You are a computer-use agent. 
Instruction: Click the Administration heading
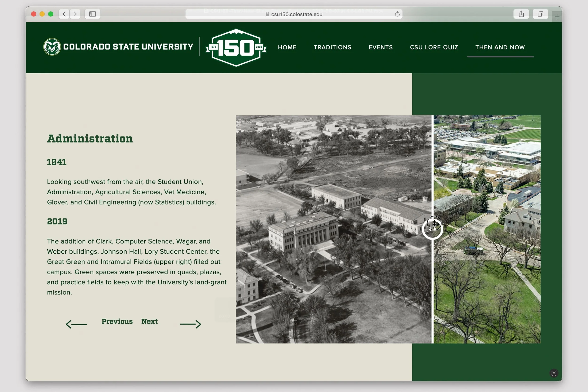pyautogui.click(x=90, y=139)
